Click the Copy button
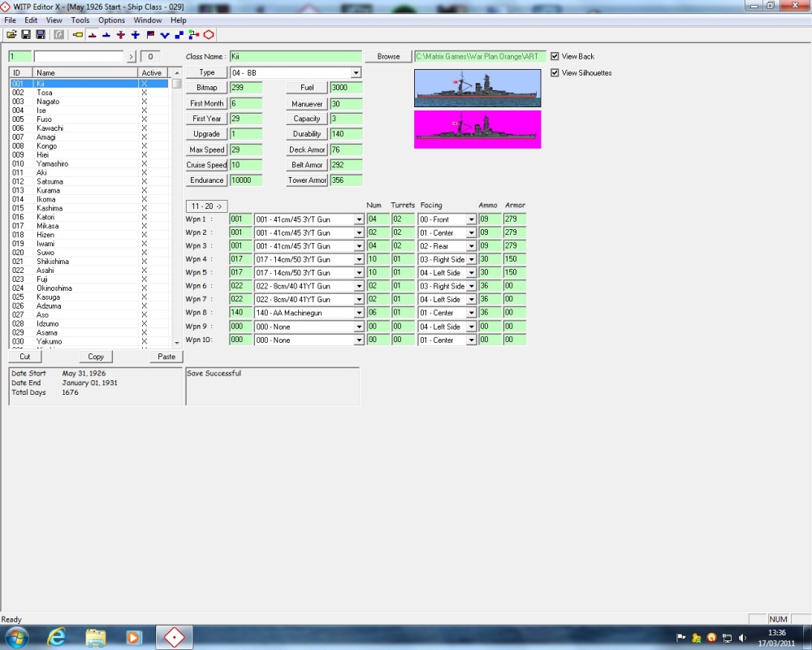The width and height of the screenshot is (812, 650). 96,357
